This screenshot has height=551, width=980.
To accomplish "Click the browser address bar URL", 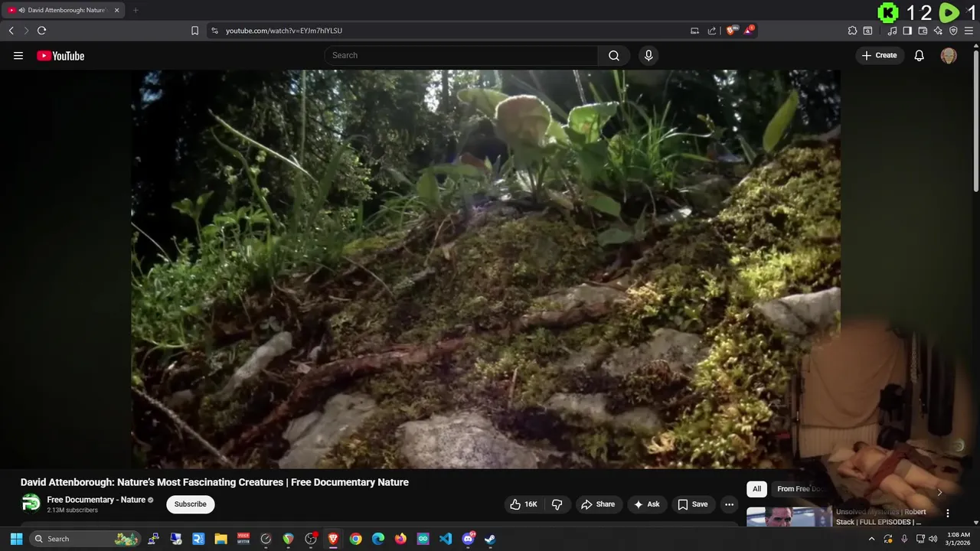I will (x=283, y=31).
